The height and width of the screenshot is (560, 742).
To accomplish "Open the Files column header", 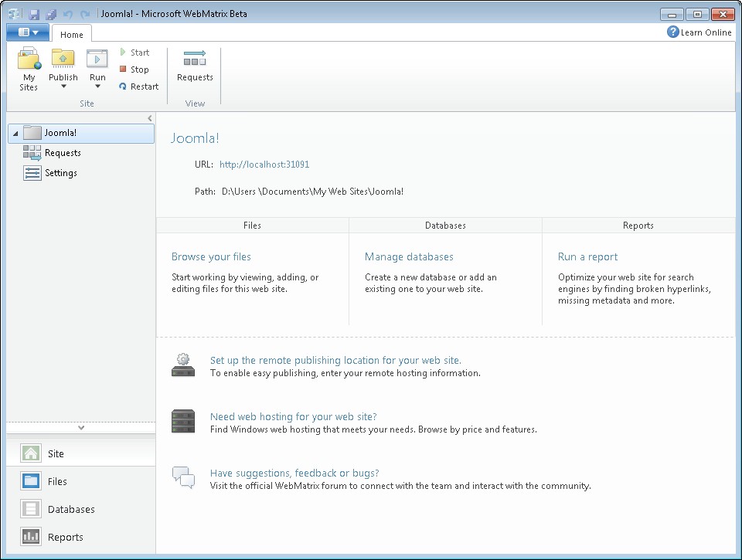I will point(252,226).
